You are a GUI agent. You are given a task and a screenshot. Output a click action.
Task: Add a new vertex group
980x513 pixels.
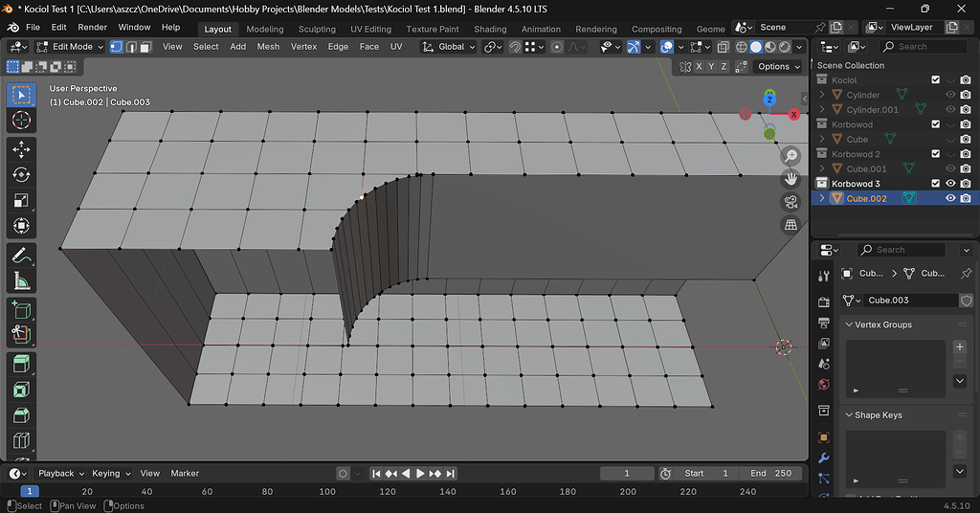click(960, 346)
